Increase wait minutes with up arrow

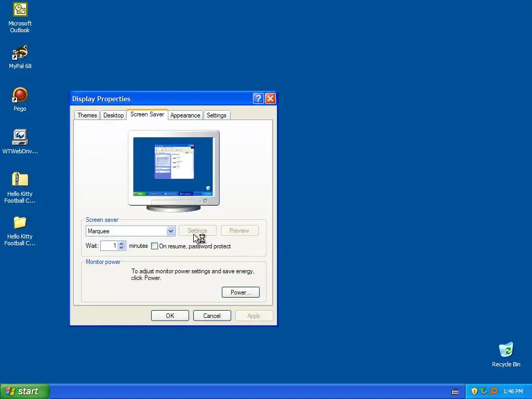click(122, 243)
